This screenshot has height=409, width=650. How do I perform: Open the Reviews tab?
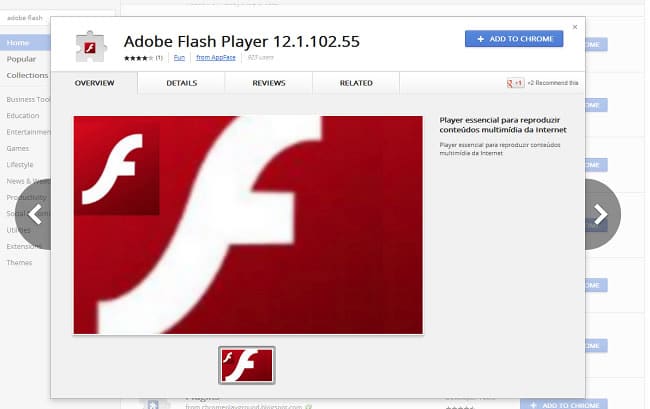pyautogui.click(x=268, y=83)
